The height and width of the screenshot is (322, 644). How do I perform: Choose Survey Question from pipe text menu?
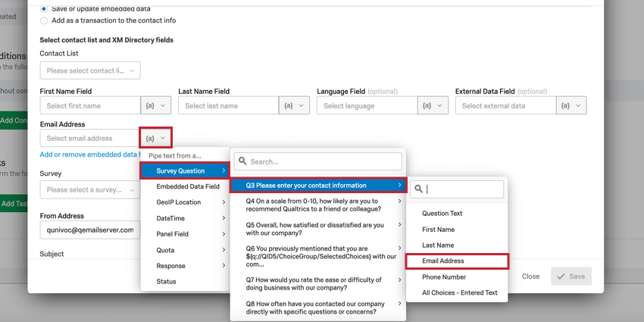point(185,171)
